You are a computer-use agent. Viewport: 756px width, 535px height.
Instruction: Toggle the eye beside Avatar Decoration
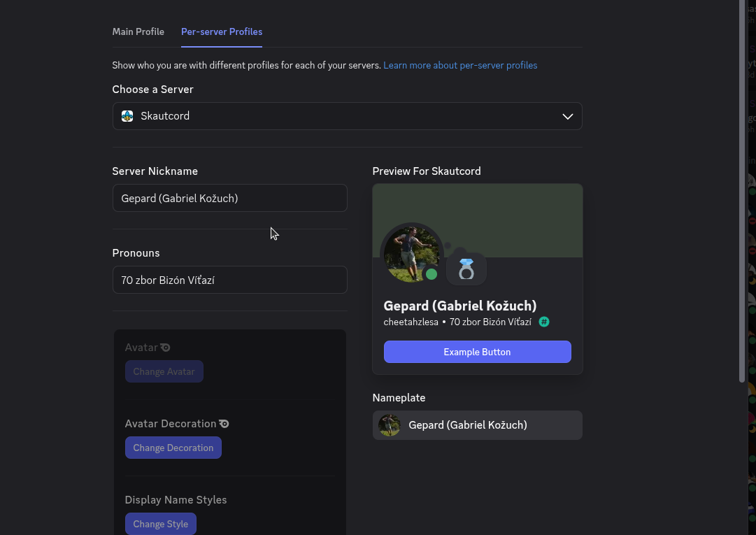click(224, 423)
